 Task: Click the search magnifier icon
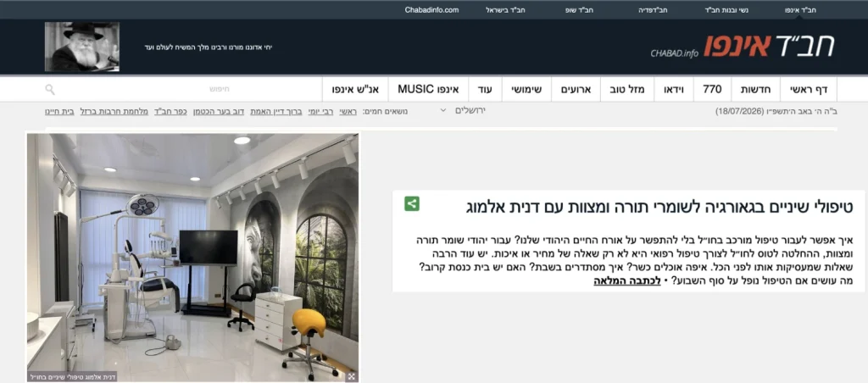pyautogui.click(x=50, y=89)
